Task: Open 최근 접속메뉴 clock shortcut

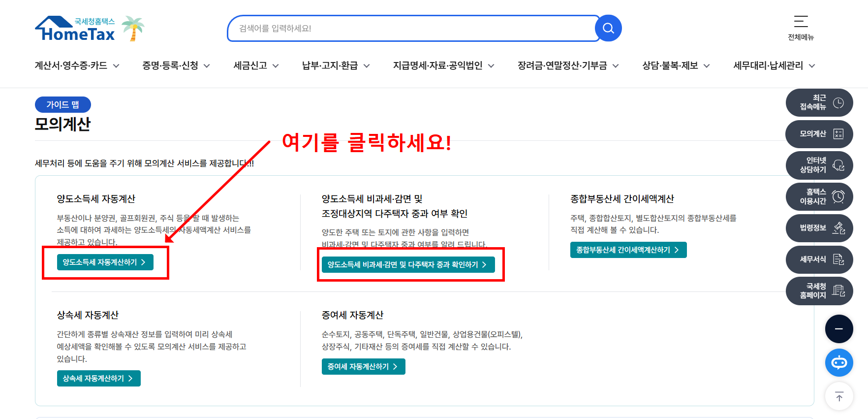Action: tap(819, 102)
